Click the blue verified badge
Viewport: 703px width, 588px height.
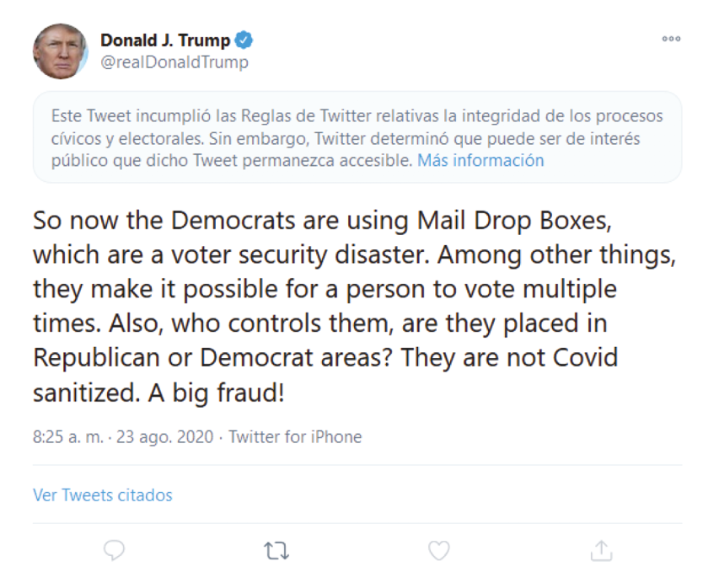tap(244, 40)
